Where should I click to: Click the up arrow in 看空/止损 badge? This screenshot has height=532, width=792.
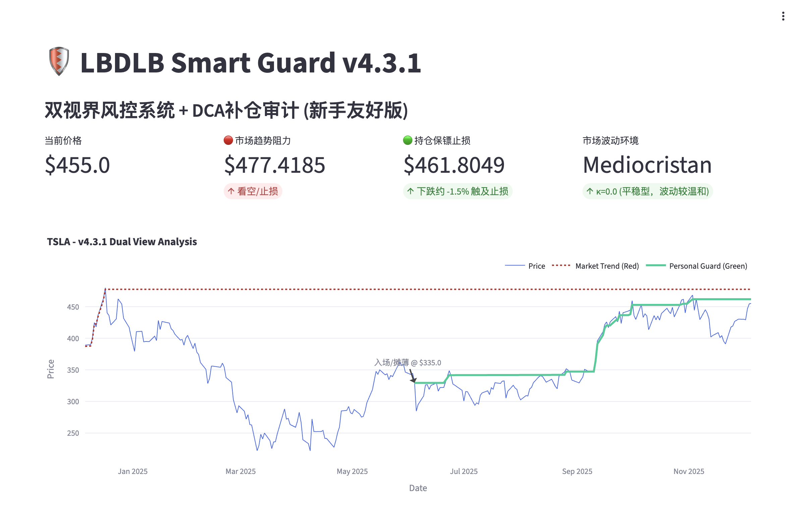[231, 191]
